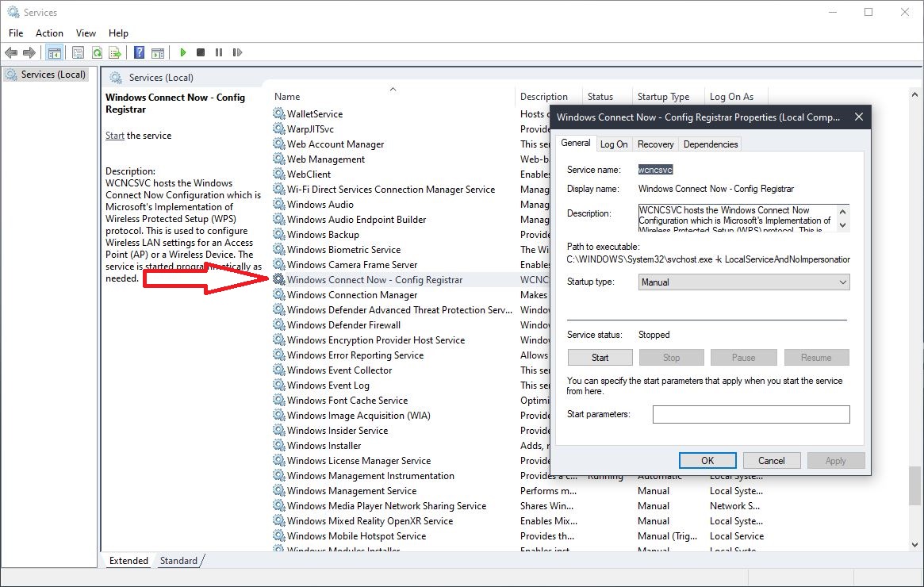Collapse Services (Local) in the left tree
This screenshot has height=587, width=924.
(44, 74)
